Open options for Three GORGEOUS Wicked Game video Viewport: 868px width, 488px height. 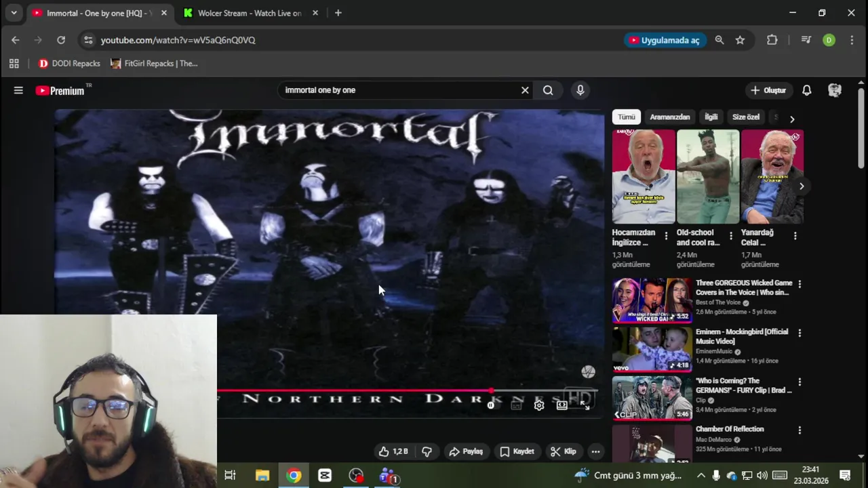click(x=800, y=284)
